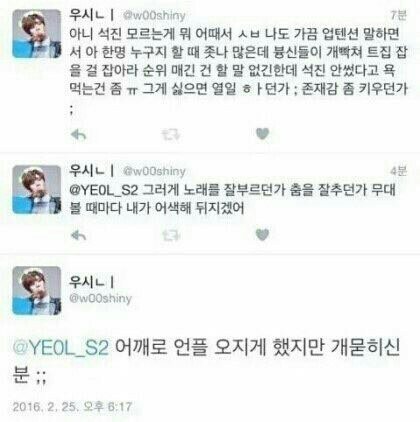420x422 pixels.
Task: Open @w00shiny handle on first tweet
Action: 154,15
